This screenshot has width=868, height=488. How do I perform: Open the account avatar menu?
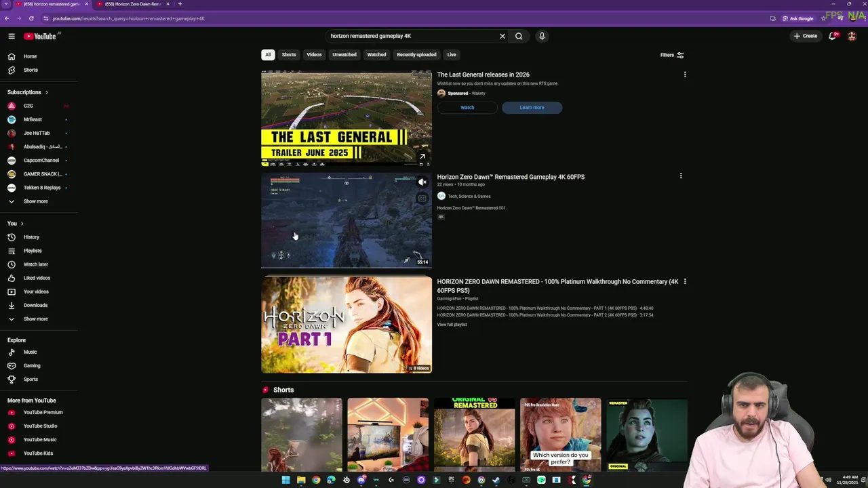tap(852, 36)
